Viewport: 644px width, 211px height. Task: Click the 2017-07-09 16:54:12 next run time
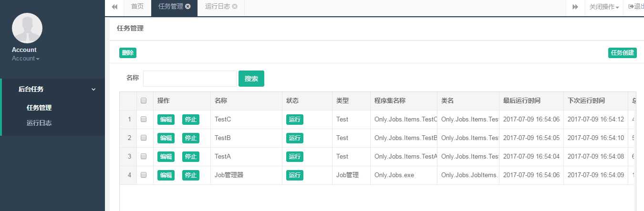coord(596,119)
